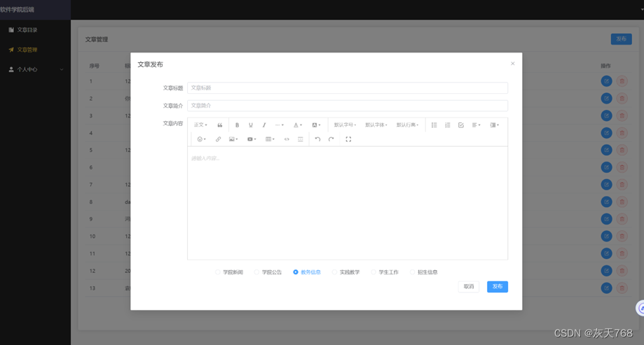Select the 学院新闻 radio option
This screenshot has width=644, height=345.
229,272
